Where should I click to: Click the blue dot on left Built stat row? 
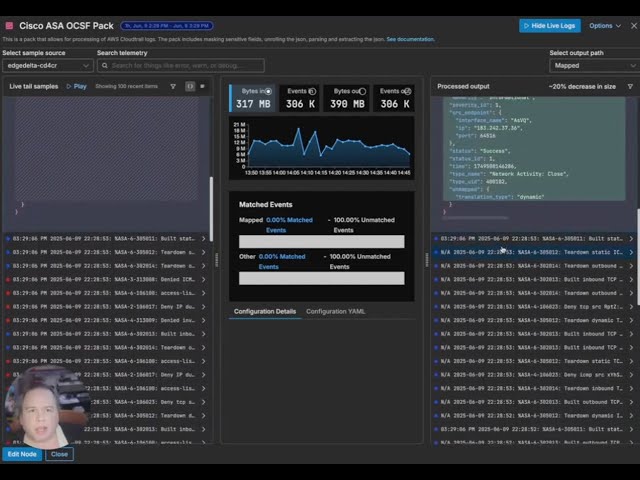click(8, 239)
